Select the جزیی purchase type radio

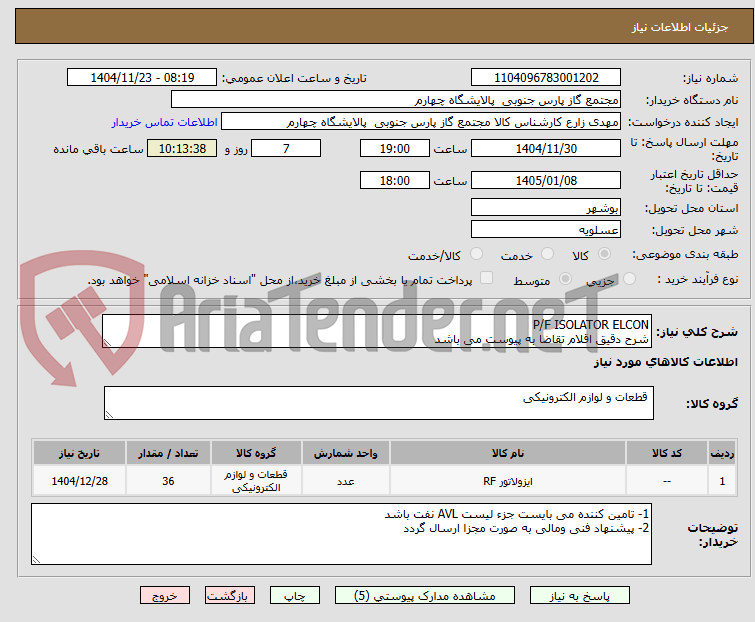point(629,279)
